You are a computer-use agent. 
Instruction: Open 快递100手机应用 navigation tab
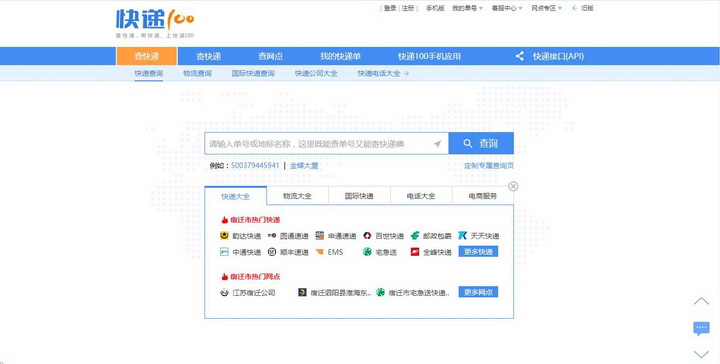429,56
